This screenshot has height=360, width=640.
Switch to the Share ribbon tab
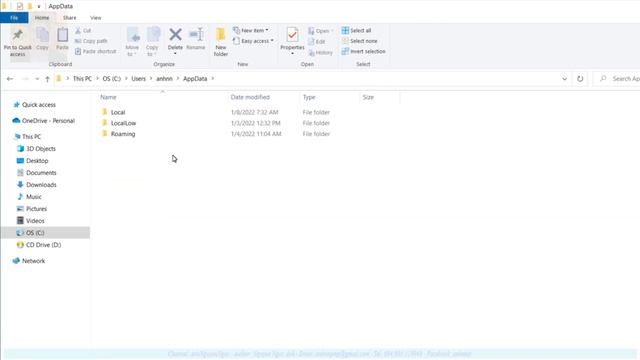(x=69, y=18)
